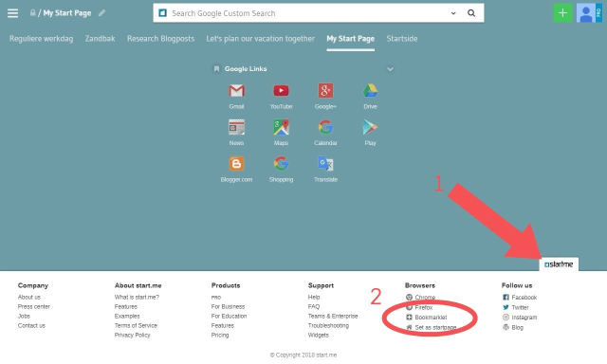Screen dimensions: 607x364
Task: Expand the Google Links widget chevron
Action: point(390,69)
